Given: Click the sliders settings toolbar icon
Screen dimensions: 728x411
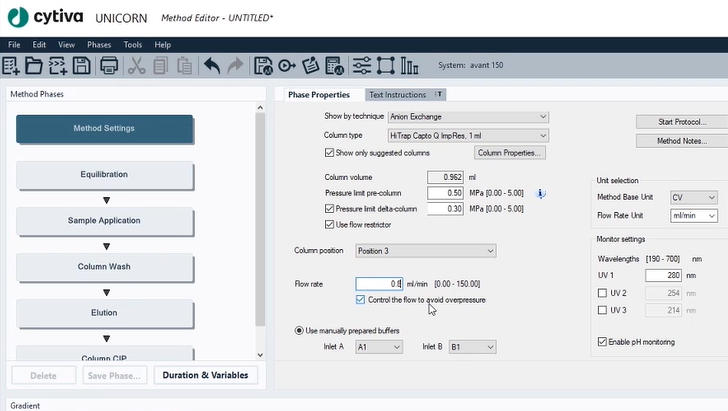Looking at the screenshot, I should click(x=361, y=66).
